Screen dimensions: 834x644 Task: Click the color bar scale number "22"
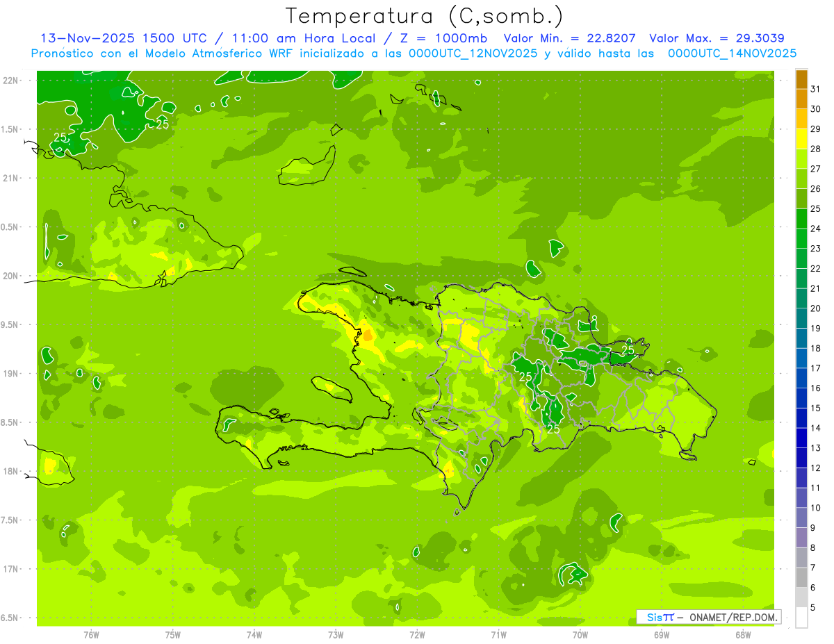coord(816,269)
